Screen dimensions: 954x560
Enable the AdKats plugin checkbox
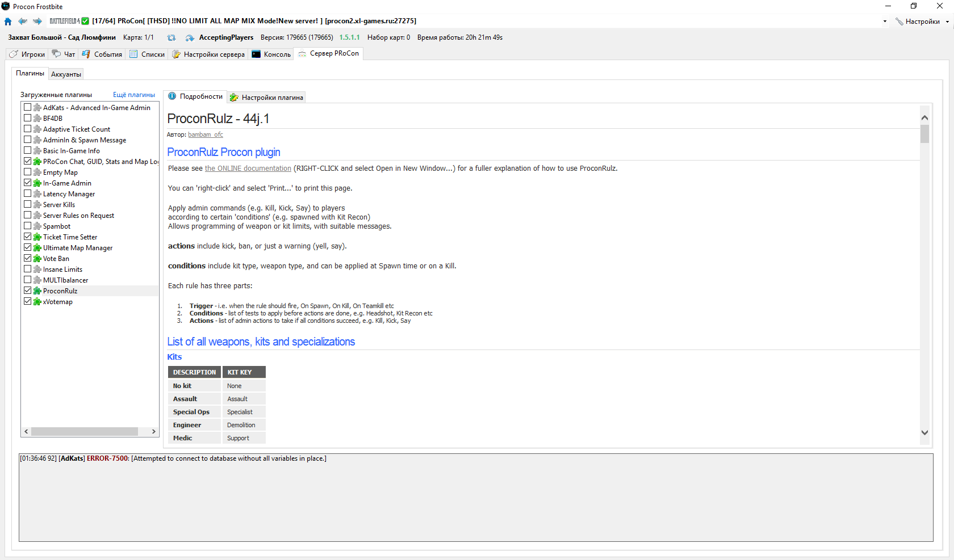(x=27, y=107)
